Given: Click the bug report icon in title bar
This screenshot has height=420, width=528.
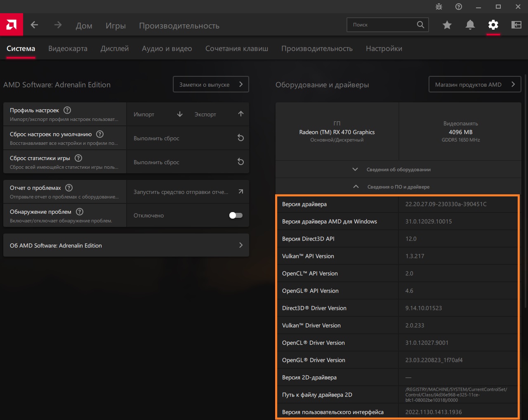Looking at the screenshot, I should tap(439, 7).
